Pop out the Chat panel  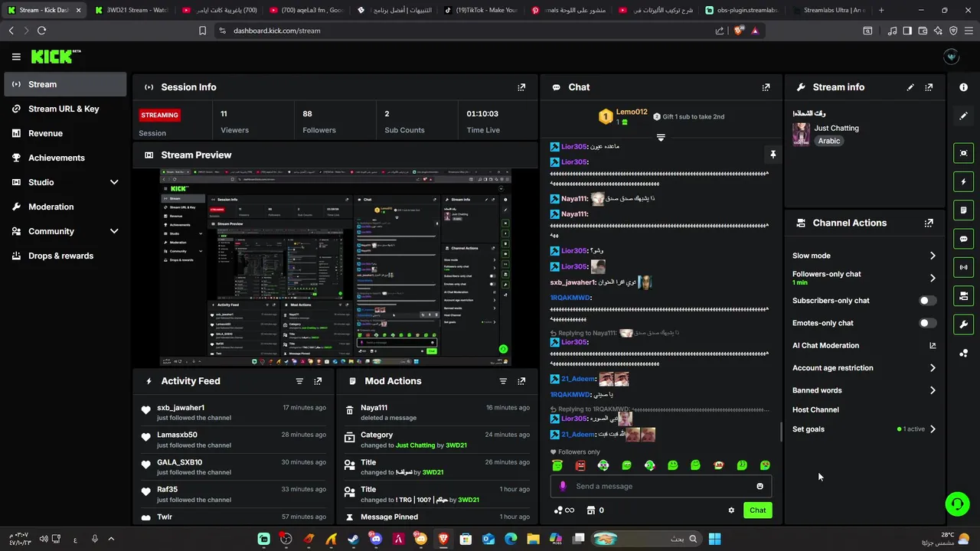[x=766, y=87]
